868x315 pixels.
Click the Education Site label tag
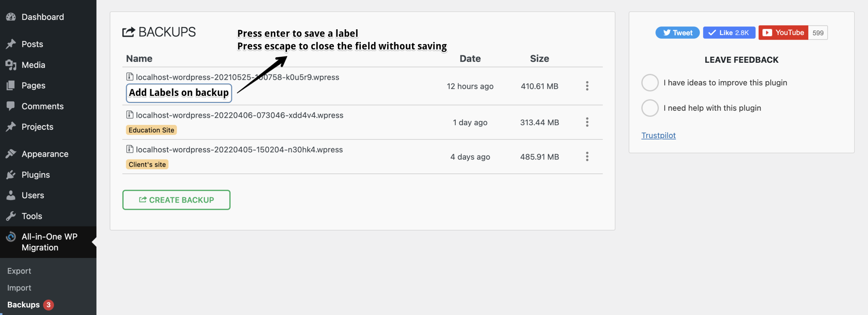[151, 130]
